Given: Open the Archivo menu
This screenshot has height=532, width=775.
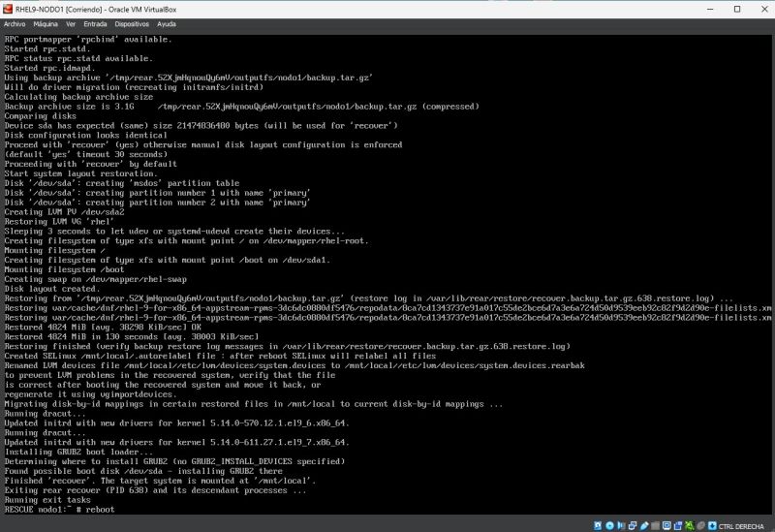Looking at the screenshot, I should tap(15, 23).
